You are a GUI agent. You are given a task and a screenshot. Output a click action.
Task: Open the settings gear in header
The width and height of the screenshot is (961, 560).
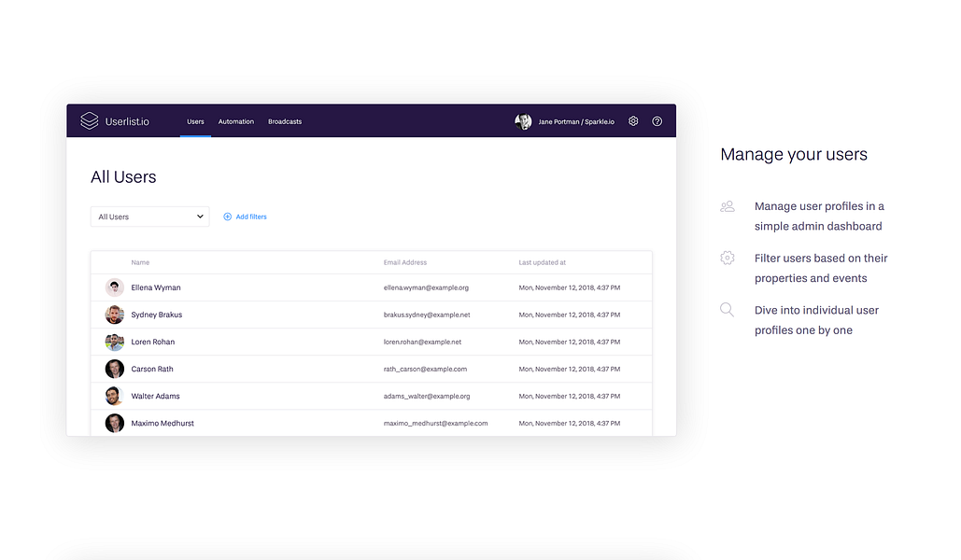point(633,121)
